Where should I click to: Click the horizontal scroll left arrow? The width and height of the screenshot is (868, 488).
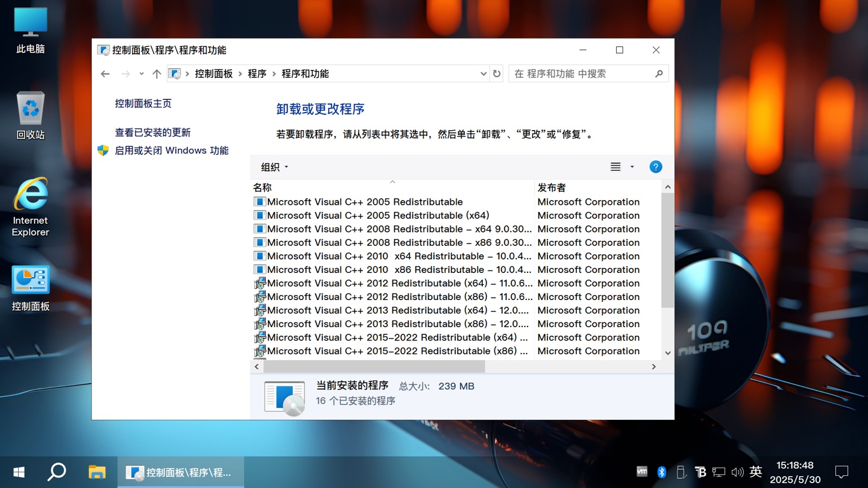coord(257,366)
